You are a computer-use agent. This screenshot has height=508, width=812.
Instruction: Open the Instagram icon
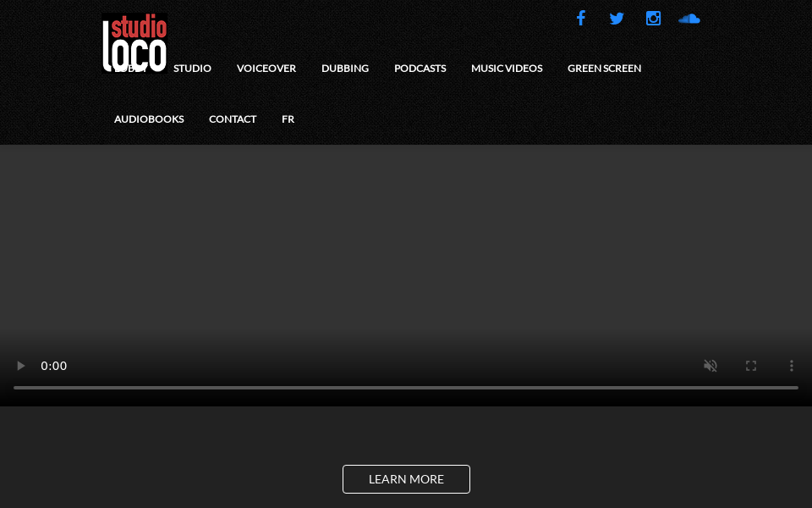click(x=653, y=18)
